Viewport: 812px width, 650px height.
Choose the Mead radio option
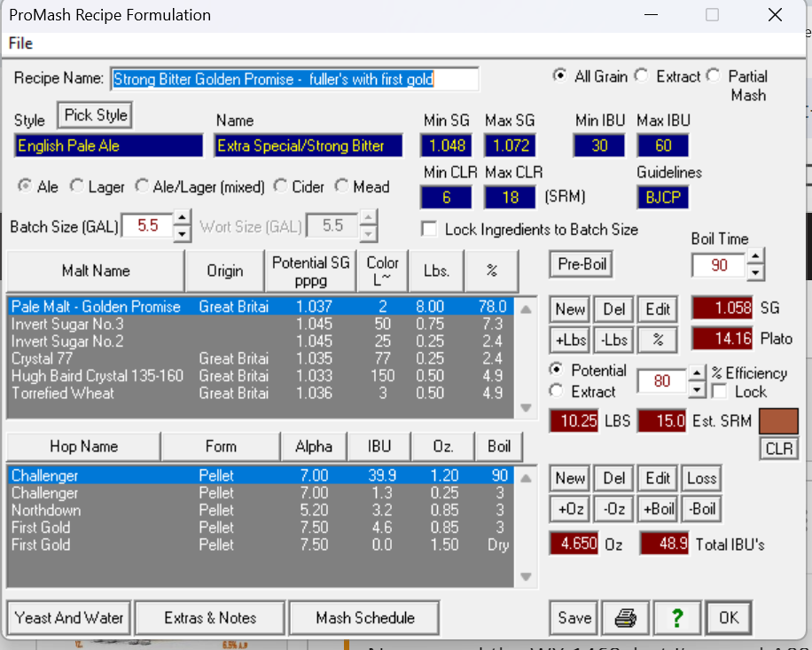[x=341, y=185]
